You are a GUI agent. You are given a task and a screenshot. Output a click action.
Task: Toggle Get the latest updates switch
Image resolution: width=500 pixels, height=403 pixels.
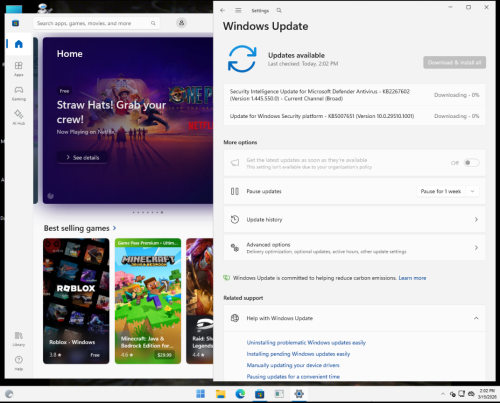tap(471, 163)
